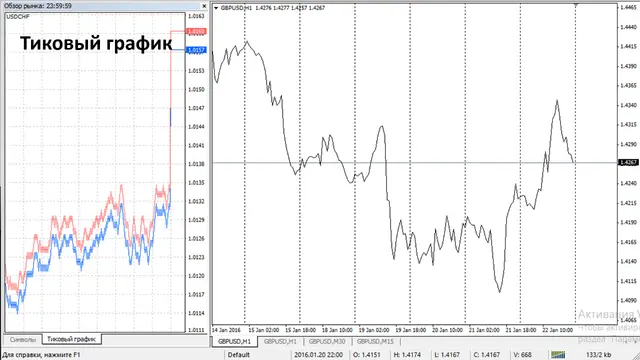Click the blue bid price label 1.0157
640x360 pixels.
click(196, 50)
